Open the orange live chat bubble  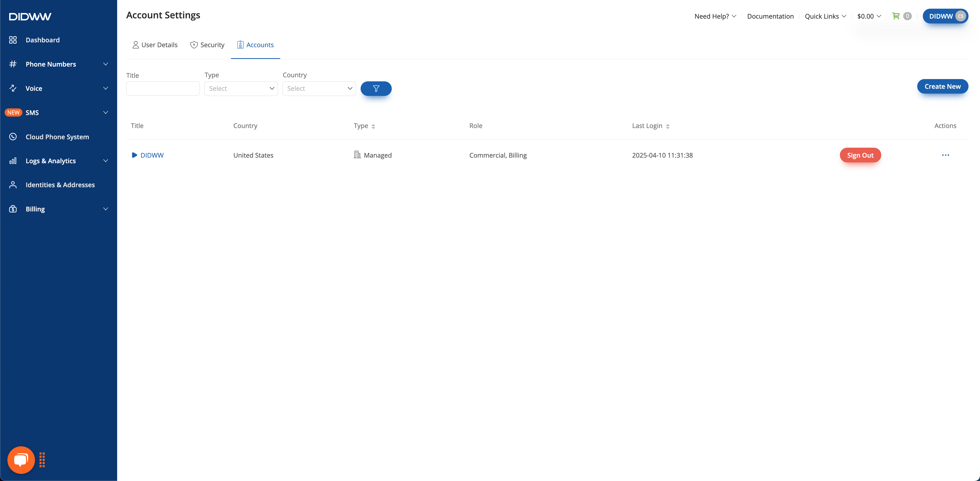click(21, 460)
